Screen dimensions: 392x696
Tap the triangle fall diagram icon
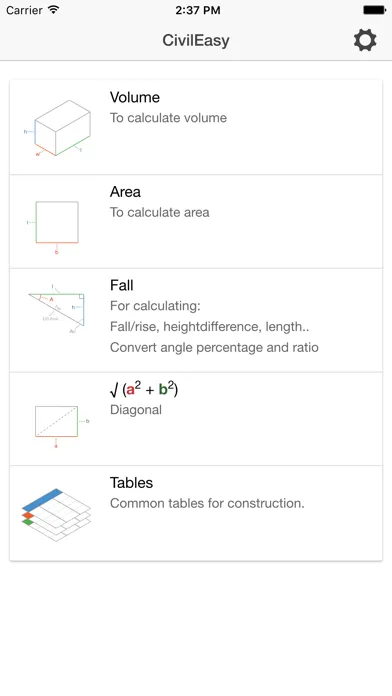[56, 308]
